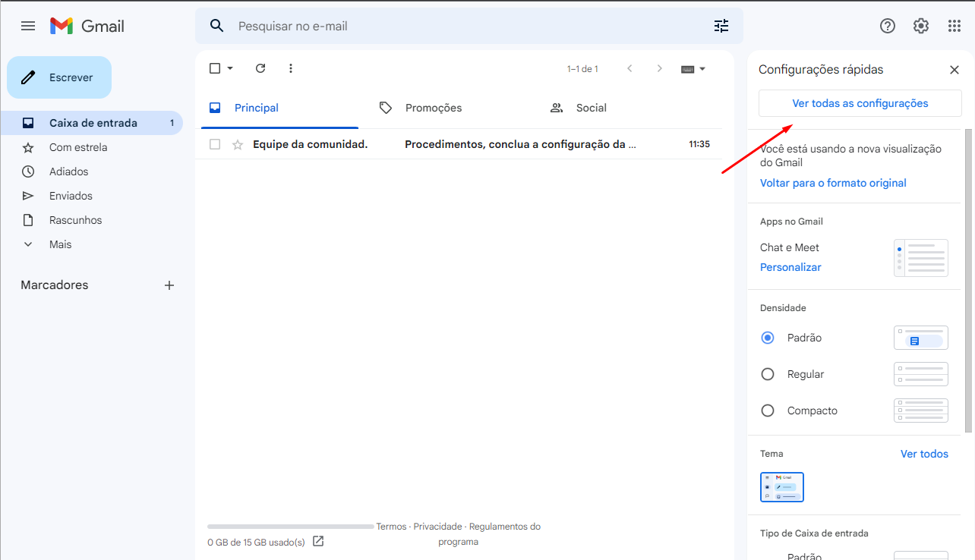975x560 pixels.
Task: Click the Regular density preview image
Action: pyautogui.click(x=921, y=374)
